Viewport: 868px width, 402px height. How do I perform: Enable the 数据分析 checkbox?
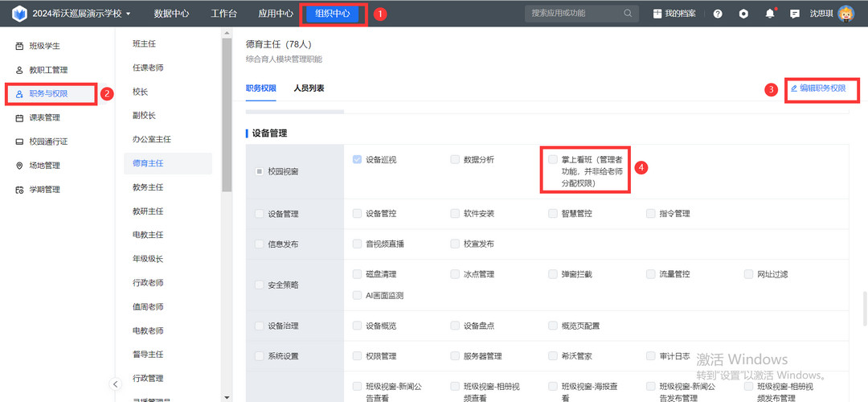click(x=455, y=159)
